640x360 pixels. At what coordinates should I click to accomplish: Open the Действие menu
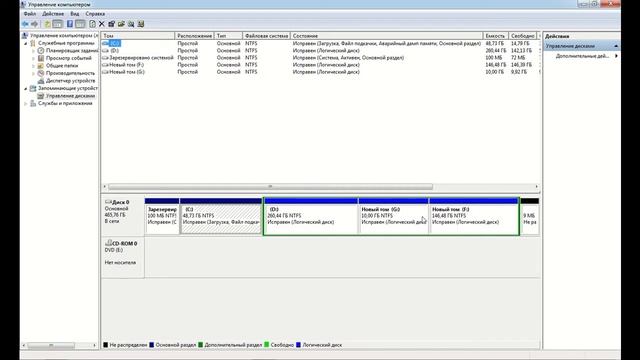tap(53, 14)
